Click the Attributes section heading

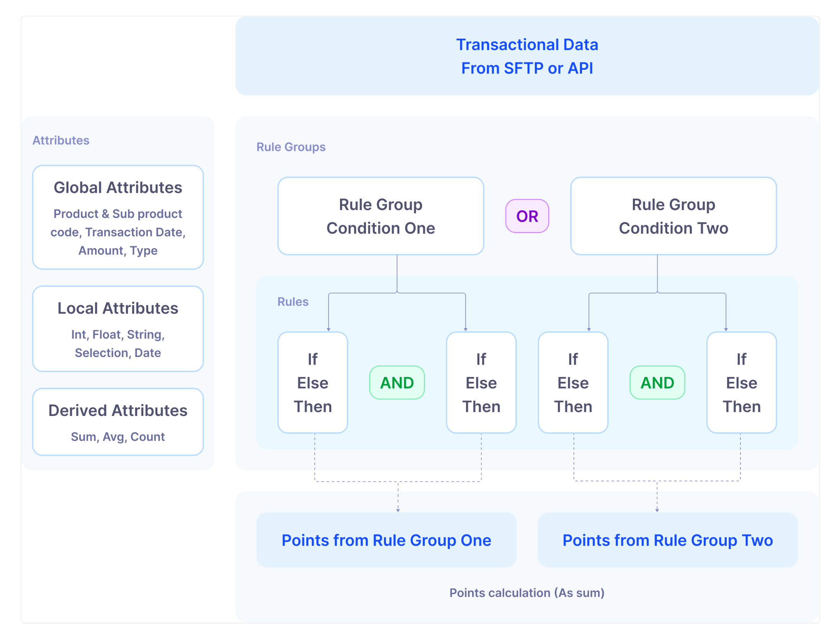60,140
